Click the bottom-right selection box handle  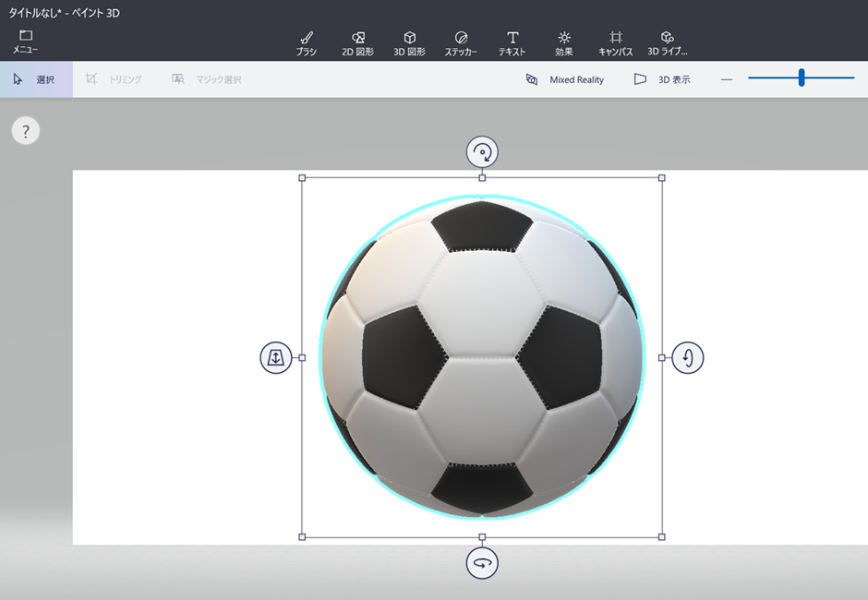click(x=661, y=537)
